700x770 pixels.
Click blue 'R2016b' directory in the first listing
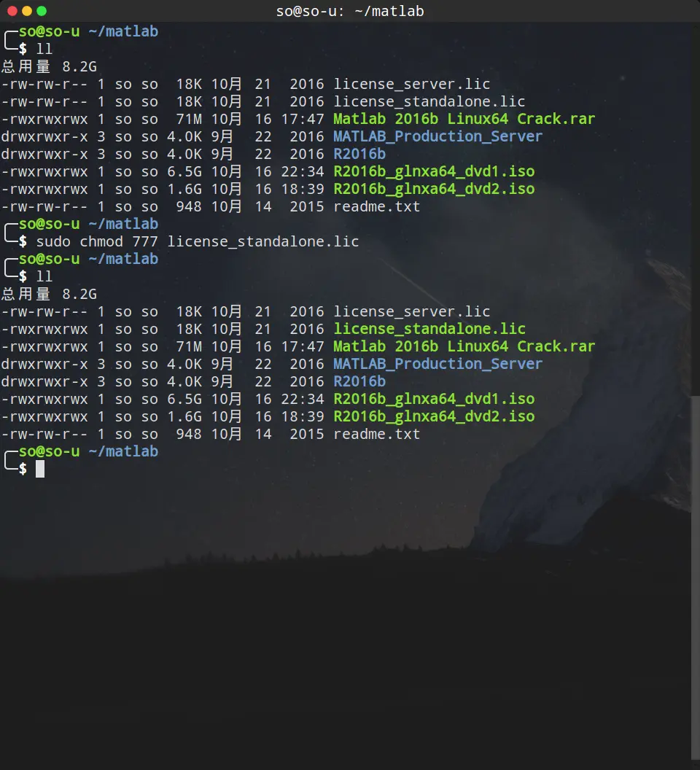tap(359, 154)
